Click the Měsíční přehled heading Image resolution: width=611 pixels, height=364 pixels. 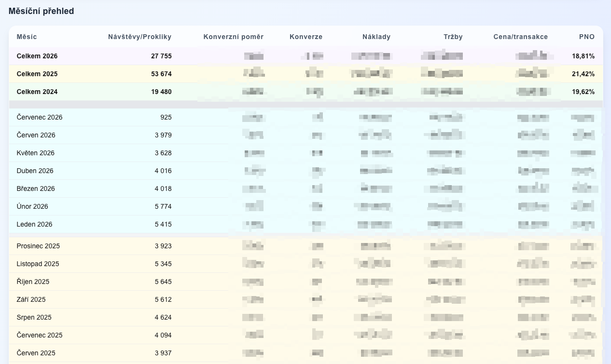coord(42,11)
